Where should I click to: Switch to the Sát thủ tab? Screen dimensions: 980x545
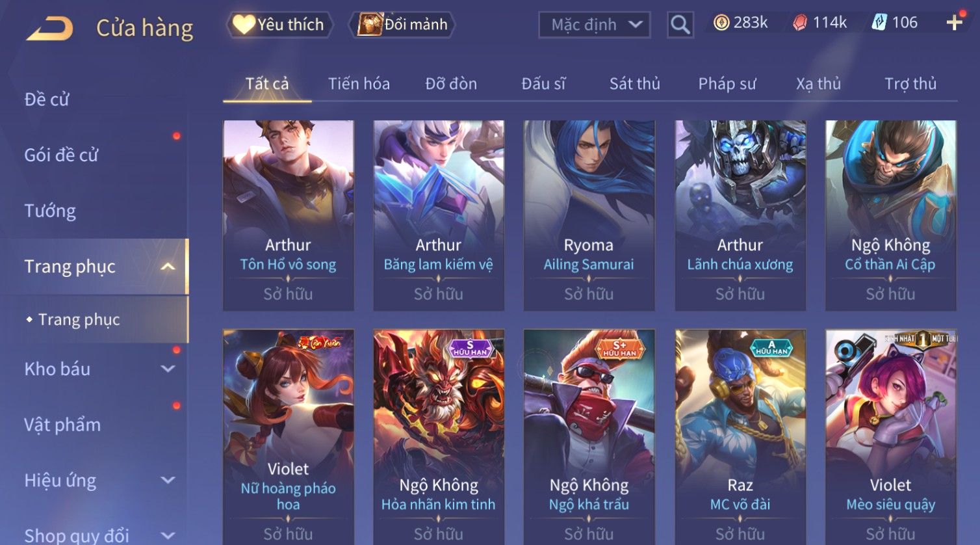[634, 84]
